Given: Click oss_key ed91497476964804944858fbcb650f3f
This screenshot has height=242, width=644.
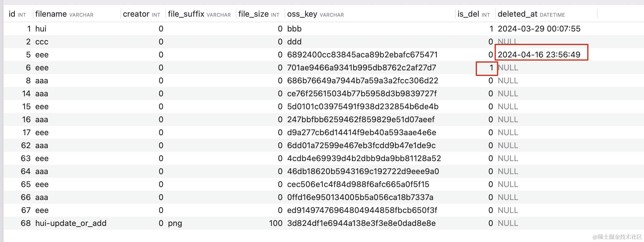Looking at the screenshot, I should pyautogui.click(x=362, y=210).
